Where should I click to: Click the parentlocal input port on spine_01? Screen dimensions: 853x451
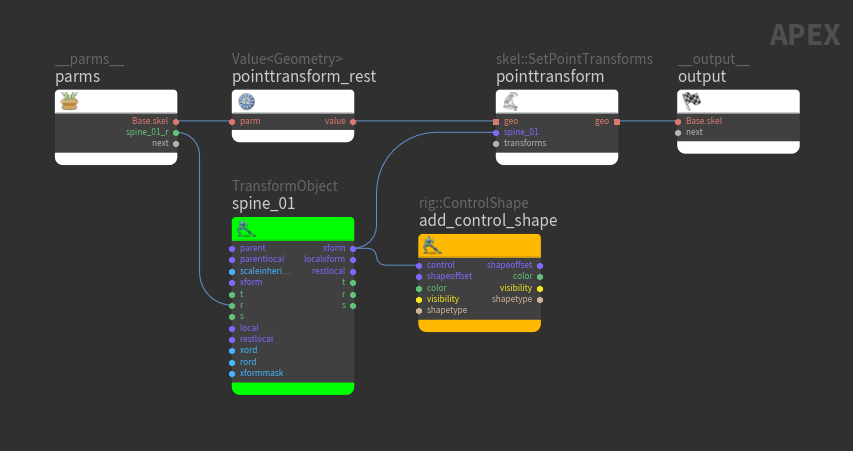pos(232,260)
